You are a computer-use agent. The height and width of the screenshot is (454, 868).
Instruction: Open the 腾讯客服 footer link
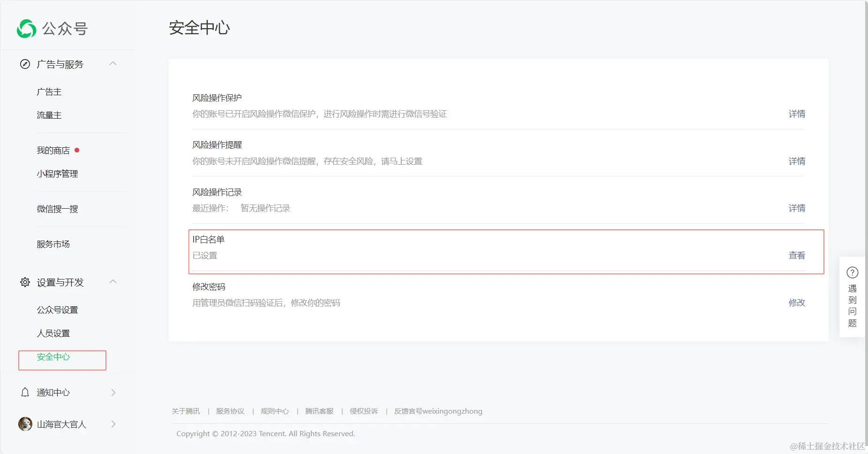[x=319, y=411]
